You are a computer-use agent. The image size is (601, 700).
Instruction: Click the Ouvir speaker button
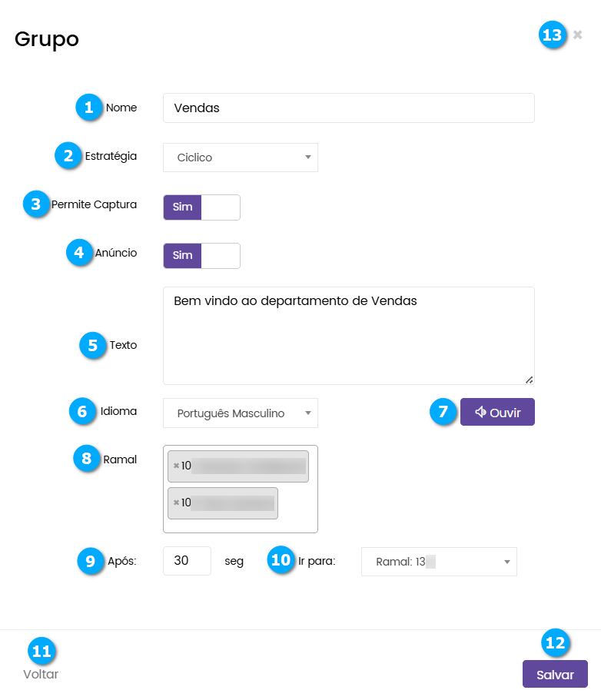point(497,413)
